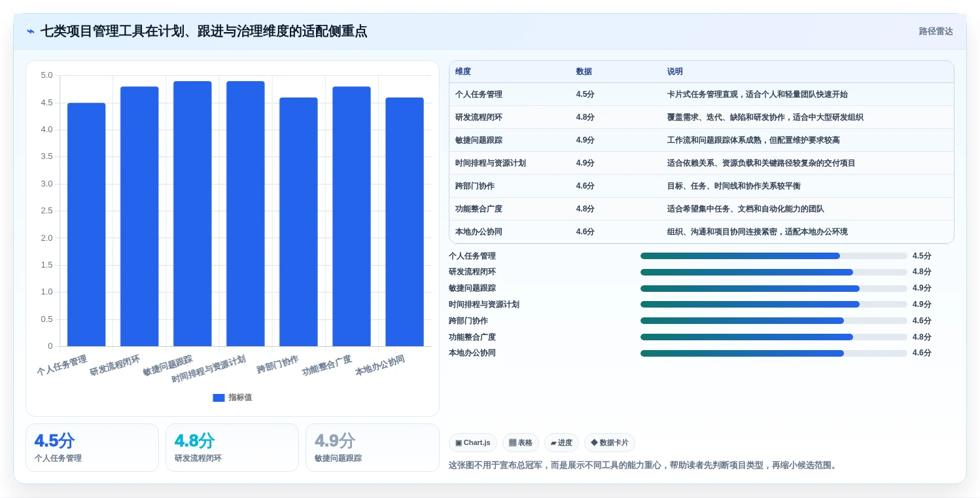This screenshot has height=498, width=980.
Task: Click the 时间排程与资源计划 progress bar
Action: 773,304
